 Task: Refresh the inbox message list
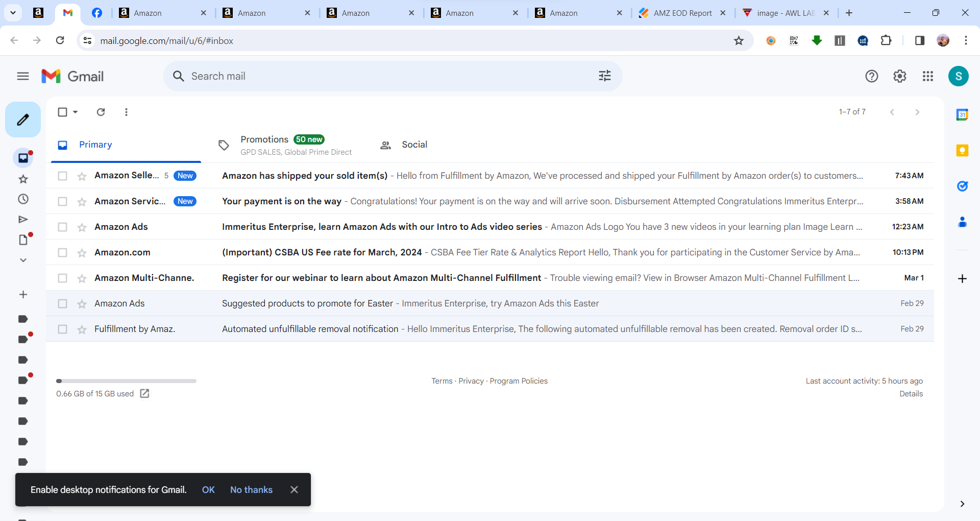101,112
